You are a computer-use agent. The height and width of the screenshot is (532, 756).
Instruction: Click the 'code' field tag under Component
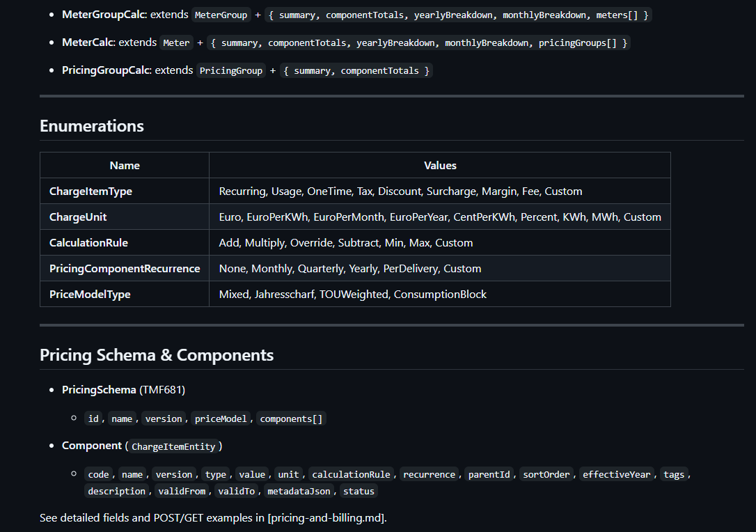[98, 475]
